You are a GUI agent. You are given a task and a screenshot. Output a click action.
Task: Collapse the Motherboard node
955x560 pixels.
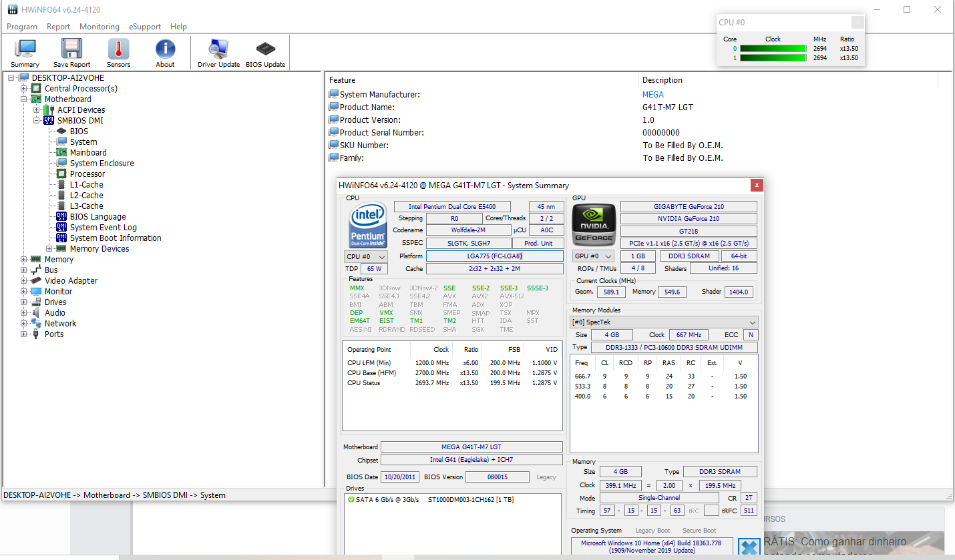click(x=24, y=99)
